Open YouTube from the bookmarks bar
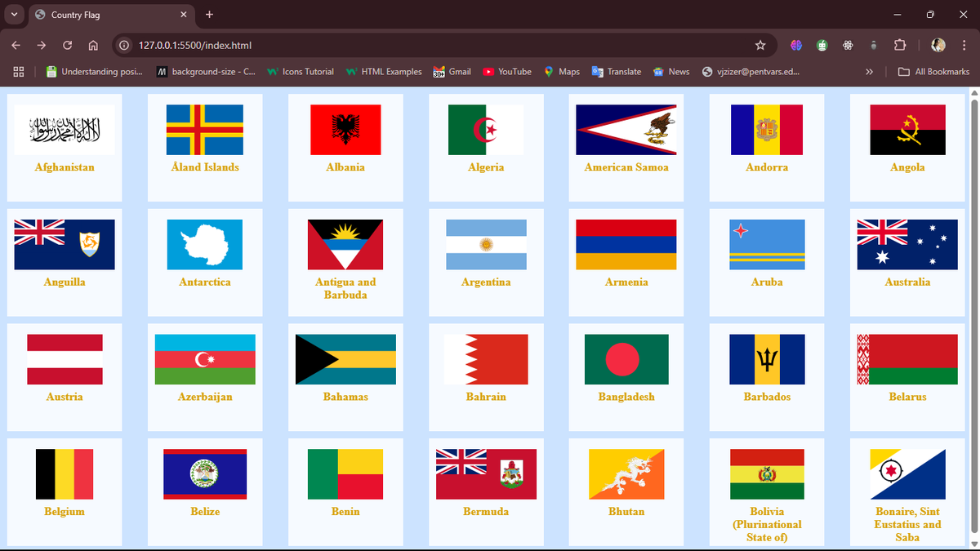 click(506, 72)
